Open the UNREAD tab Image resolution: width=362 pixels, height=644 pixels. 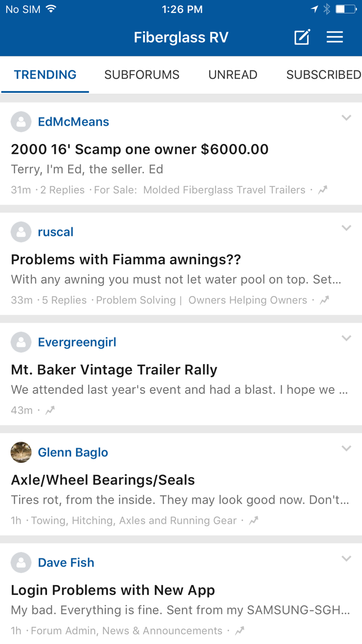(x=233, y=75)
